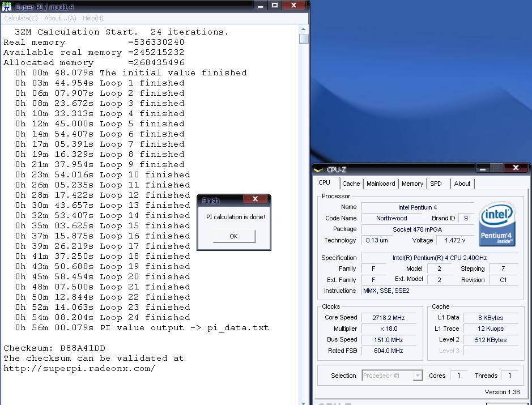Viewport: 532px width, 405px height.
Task: Click the Intel Pentium 4 inside logo
Action: coord(497,224)
